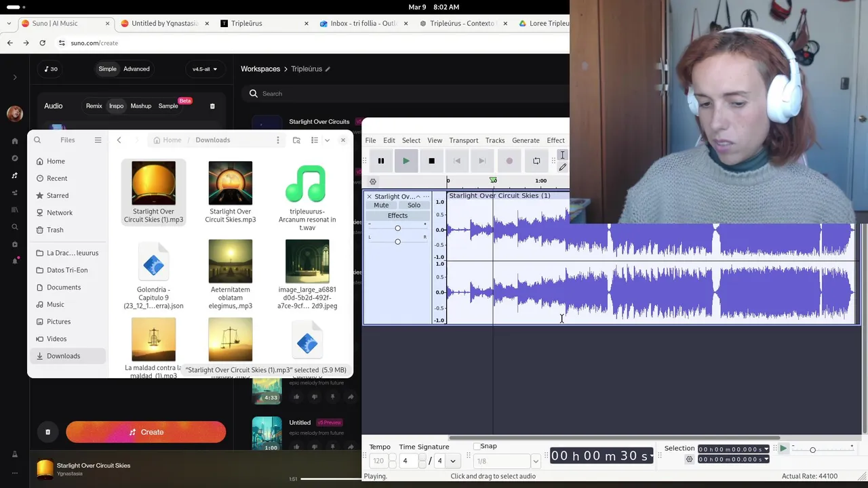
Task: Toggle the Loop button in Audacity
Action: pos(536,161)
